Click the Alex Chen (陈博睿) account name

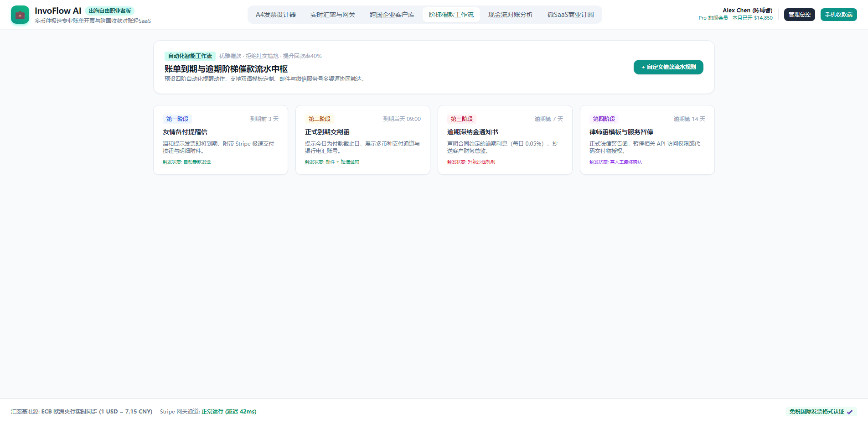point(748,10)
